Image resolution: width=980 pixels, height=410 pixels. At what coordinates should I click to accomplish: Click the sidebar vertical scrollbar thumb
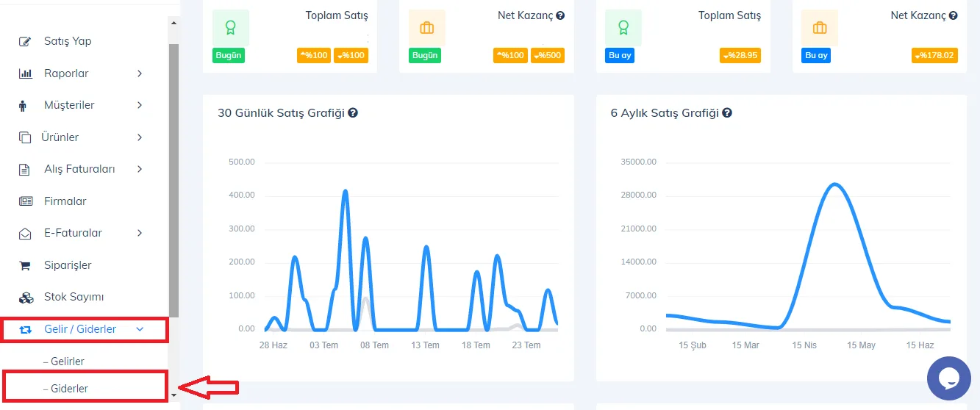(174, 180)
